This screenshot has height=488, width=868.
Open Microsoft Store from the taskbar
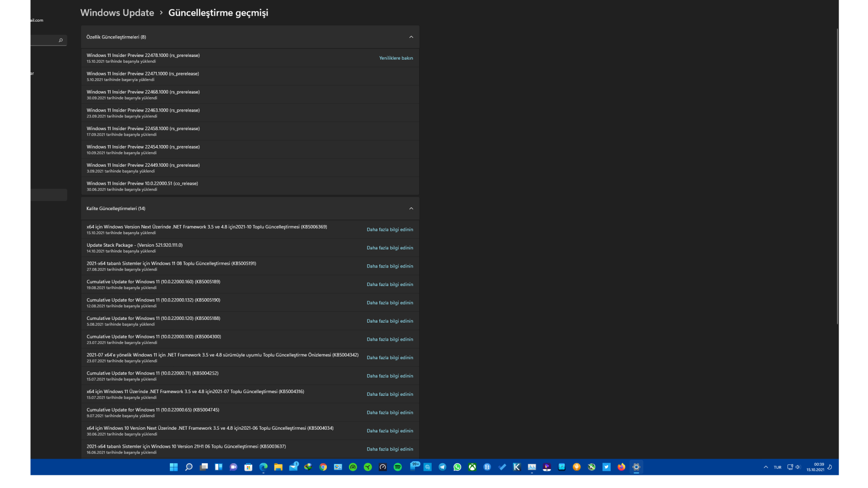point(248,467)
